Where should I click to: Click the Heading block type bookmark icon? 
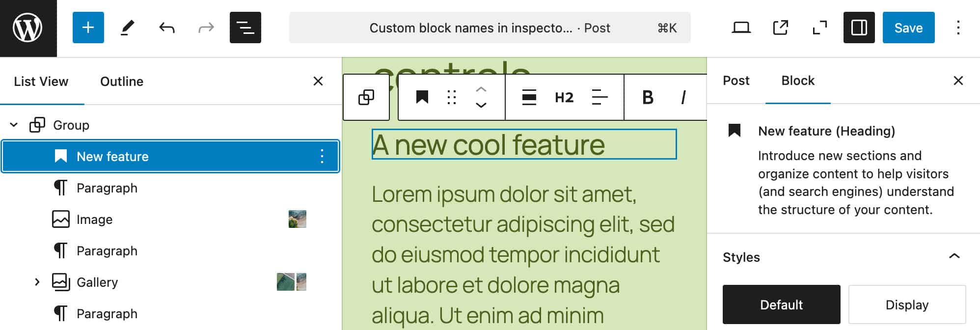[422, 97]
